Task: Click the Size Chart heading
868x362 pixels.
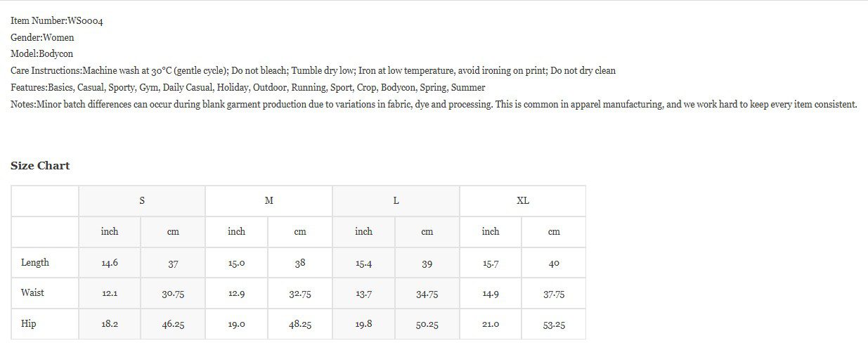Action: [x=40, y=166]
